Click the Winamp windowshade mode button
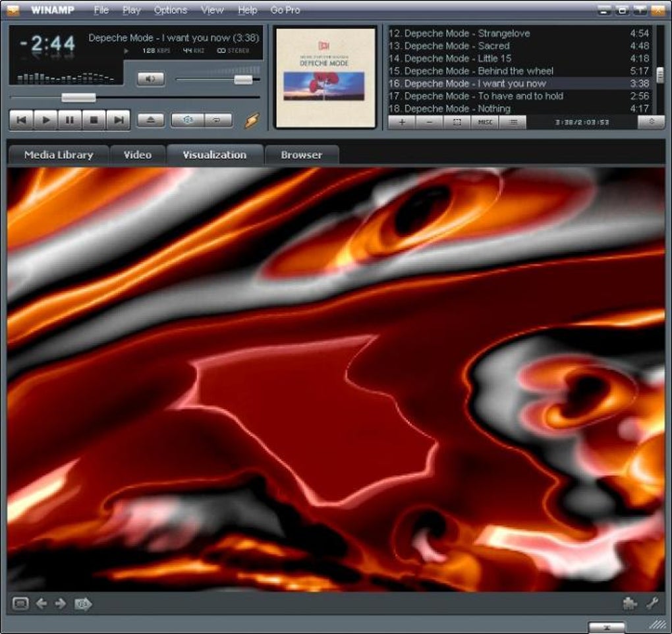This screenshot has width=672, height=634. (640, 10)
